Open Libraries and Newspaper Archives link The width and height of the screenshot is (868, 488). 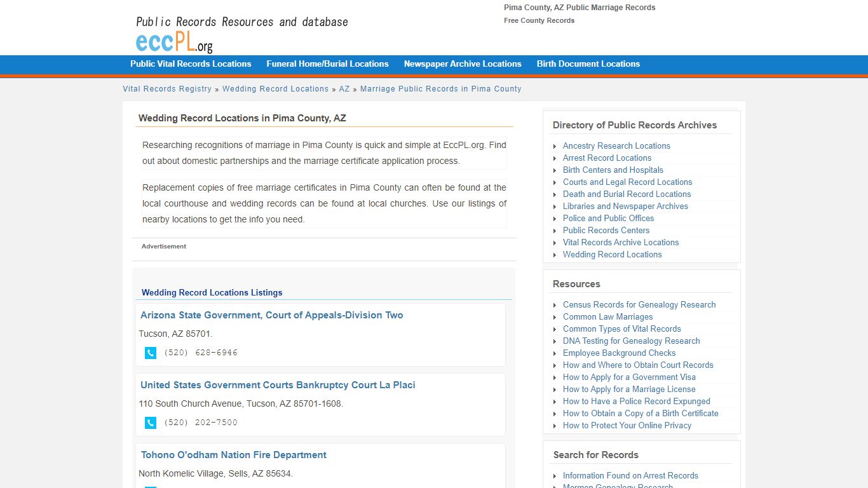click(625, 206)
